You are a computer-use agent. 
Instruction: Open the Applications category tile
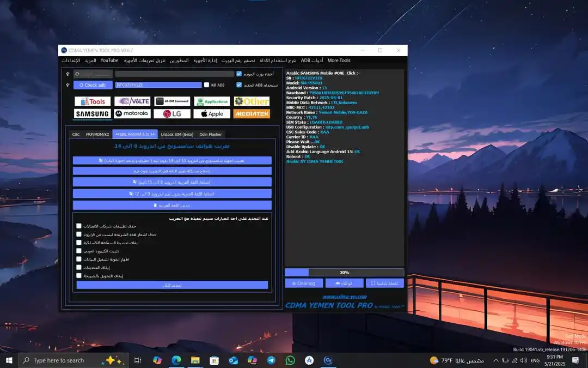212,101
